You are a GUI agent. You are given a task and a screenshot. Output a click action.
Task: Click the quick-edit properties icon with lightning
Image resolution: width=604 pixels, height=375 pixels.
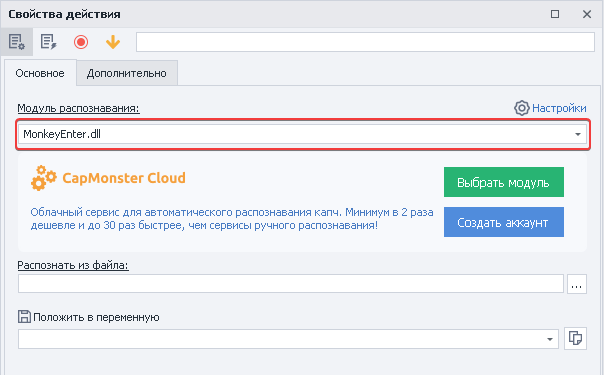tap(49, 42)
